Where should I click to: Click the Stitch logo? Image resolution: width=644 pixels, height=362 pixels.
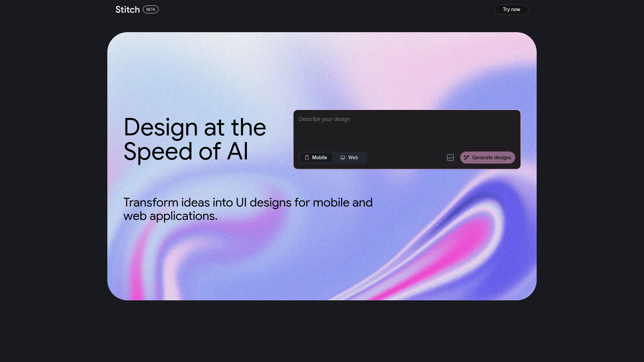tap(127, 9)
